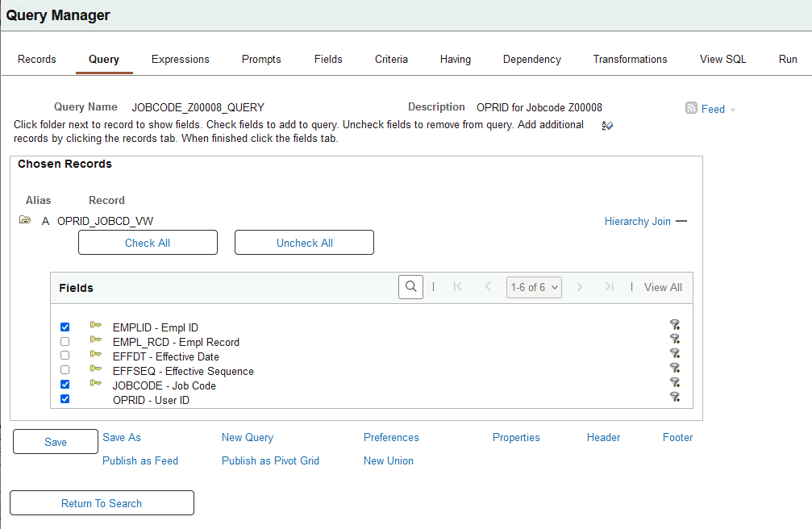The height and width of the screenshot is (529, 812).
Task: Switch to the View SQL tab
Action: tap(722, 59)
